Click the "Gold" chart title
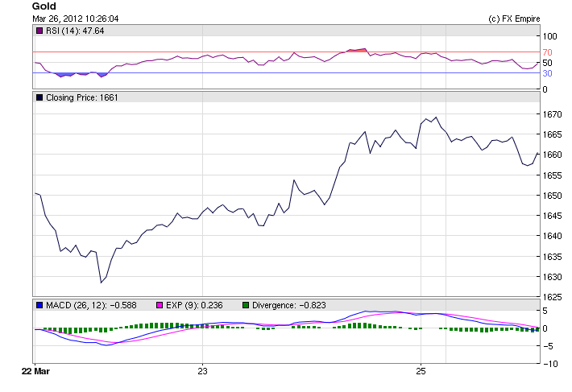This screenshot has width=572, height=392. [44, 6]
